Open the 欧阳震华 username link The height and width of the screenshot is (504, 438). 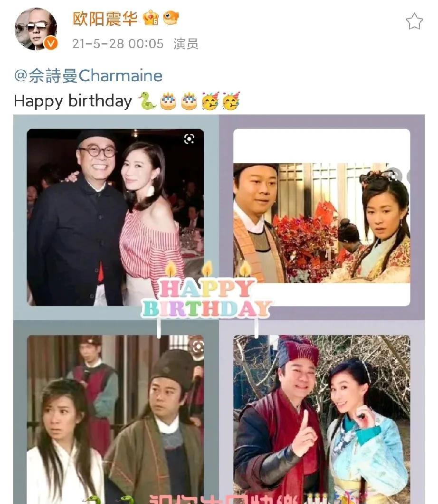click(105, 19)
